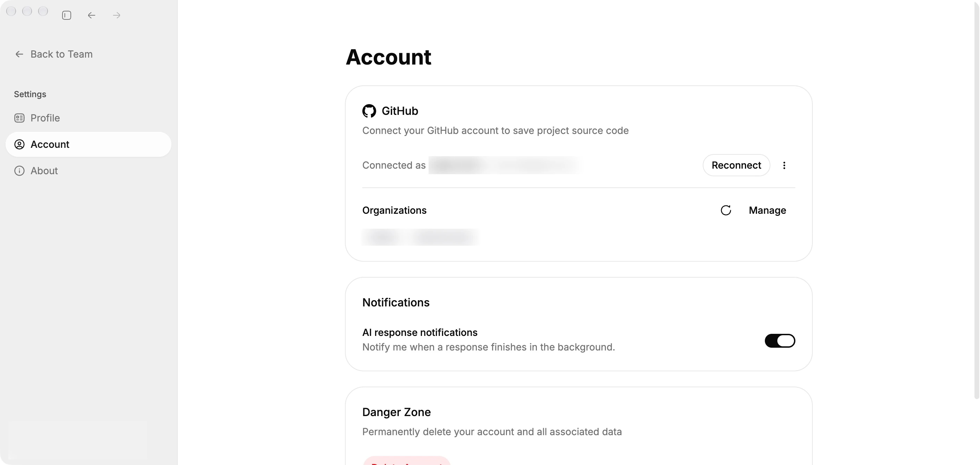Click the Account person icon in sidebar
980x465 pixels.
[x=19, y=144]
